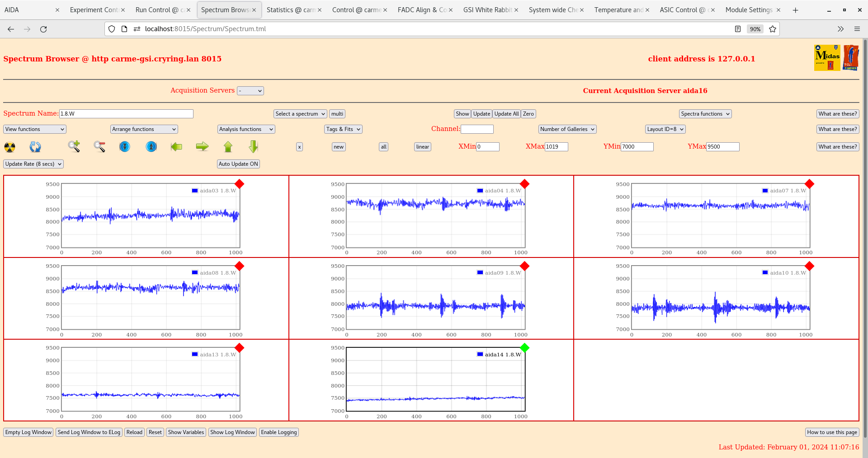Click the blue refresh spectra icon
This screenshot has width=868, height=458.
click(35, 147)
